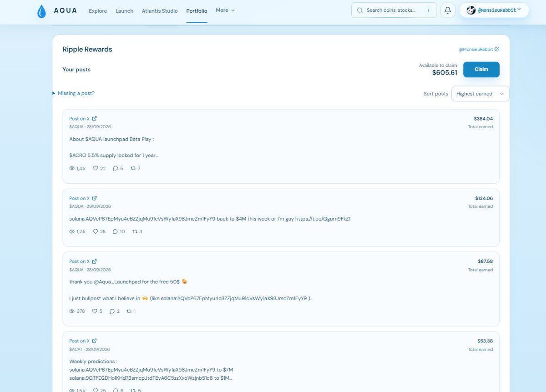Open the Highest earned sort dropdown
Screen dimensions: 546x392
[480, 94]
